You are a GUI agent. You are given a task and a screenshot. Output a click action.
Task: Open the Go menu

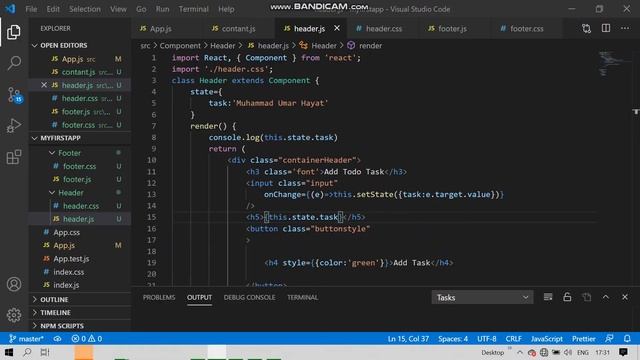click(141, 9)
